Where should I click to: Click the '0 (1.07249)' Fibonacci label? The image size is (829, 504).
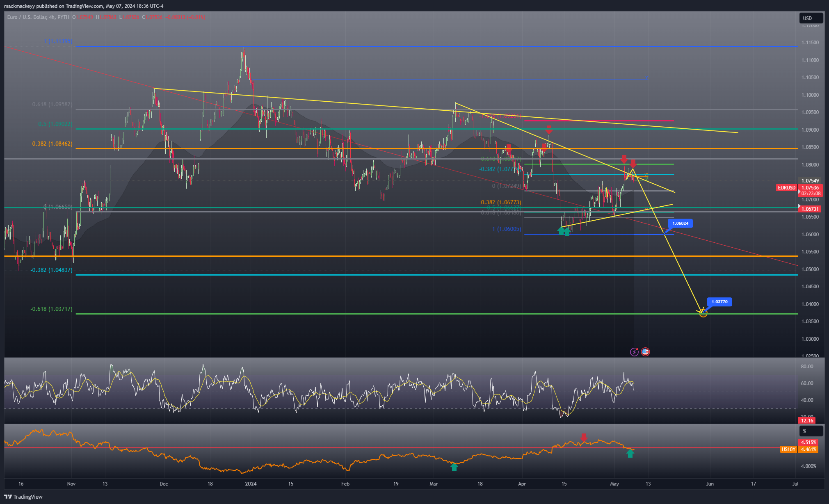click(507, 186)
